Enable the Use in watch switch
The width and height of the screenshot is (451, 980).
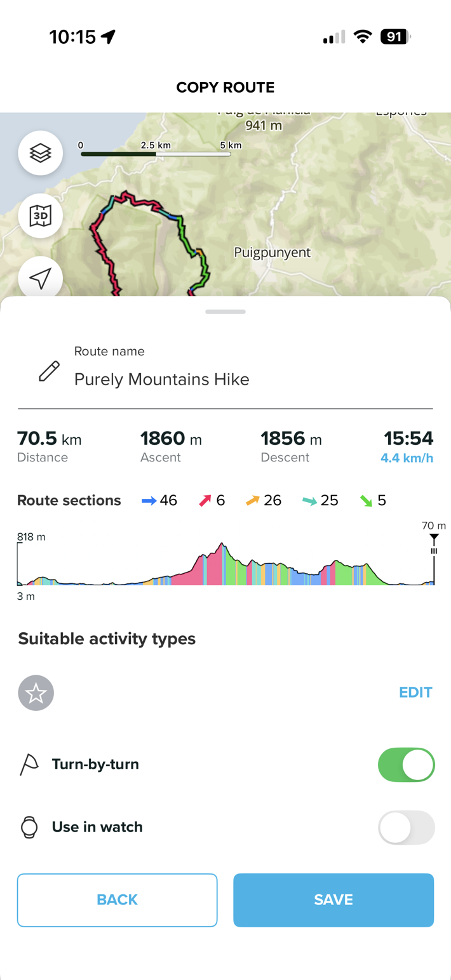tap(406, 828)
